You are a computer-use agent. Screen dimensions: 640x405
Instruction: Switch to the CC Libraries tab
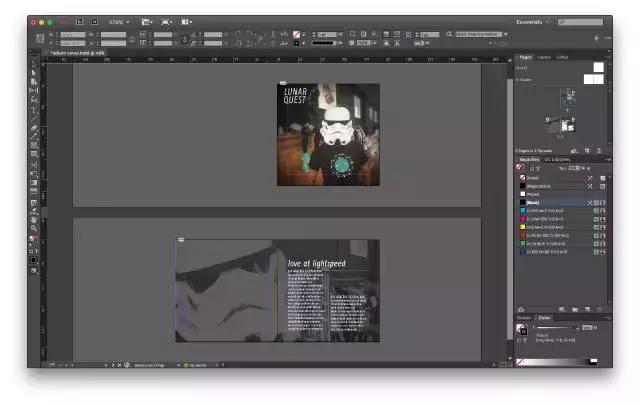coord(557,159)
